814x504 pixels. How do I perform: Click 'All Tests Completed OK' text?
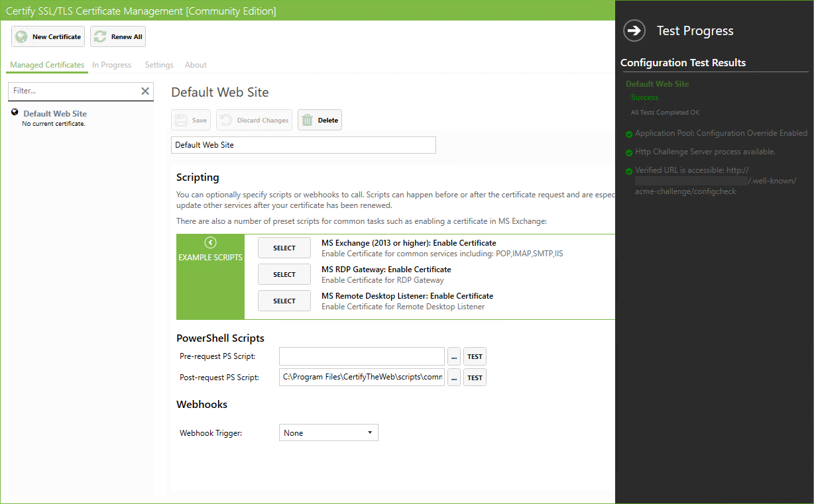665,113
